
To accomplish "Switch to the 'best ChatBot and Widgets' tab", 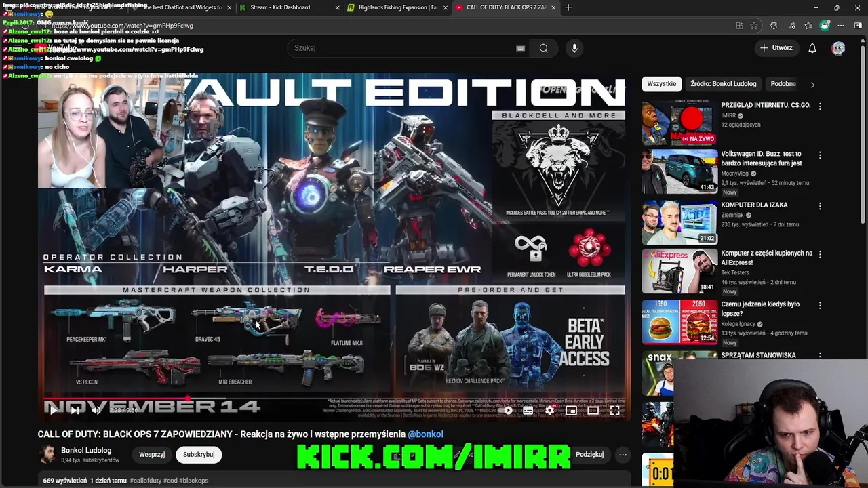I will point(182,7).
